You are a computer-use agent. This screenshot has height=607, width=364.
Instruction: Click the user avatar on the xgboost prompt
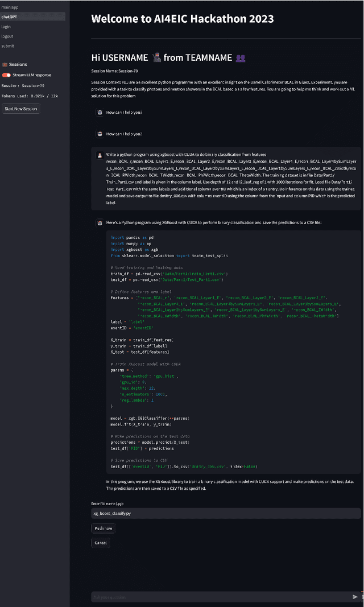[100, 155]
